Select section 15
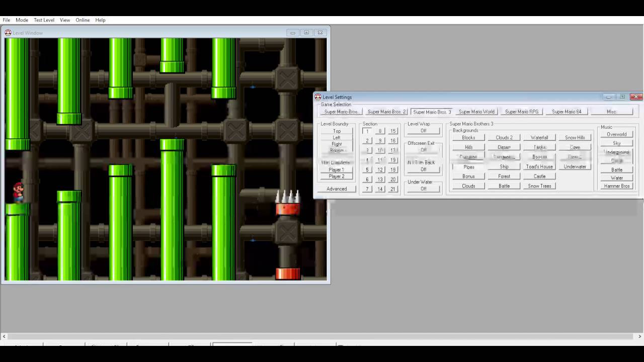 (x=393, y=131)
